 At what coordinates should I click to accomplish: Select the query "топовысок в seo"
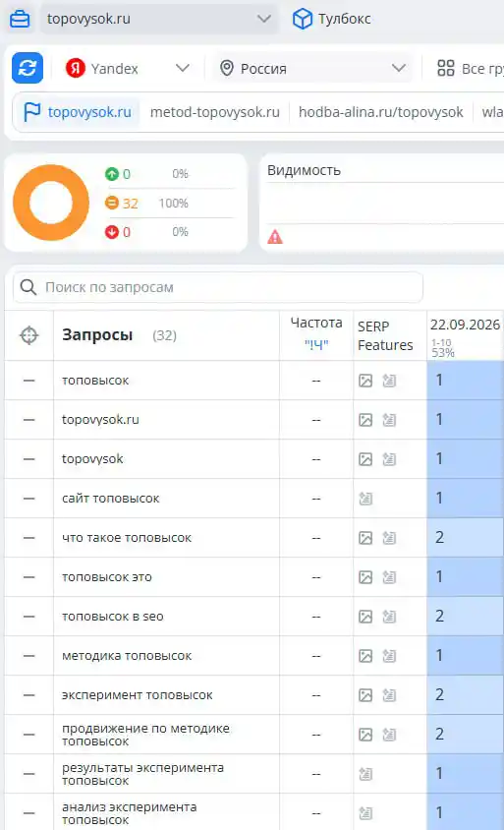click(x=113, y=617)
